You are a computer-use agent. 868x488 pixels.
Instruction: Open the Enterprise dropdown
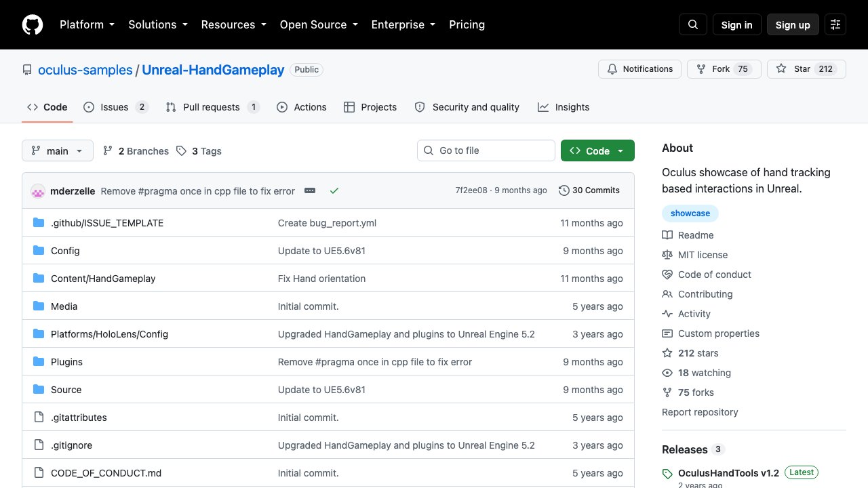point(403,24)
